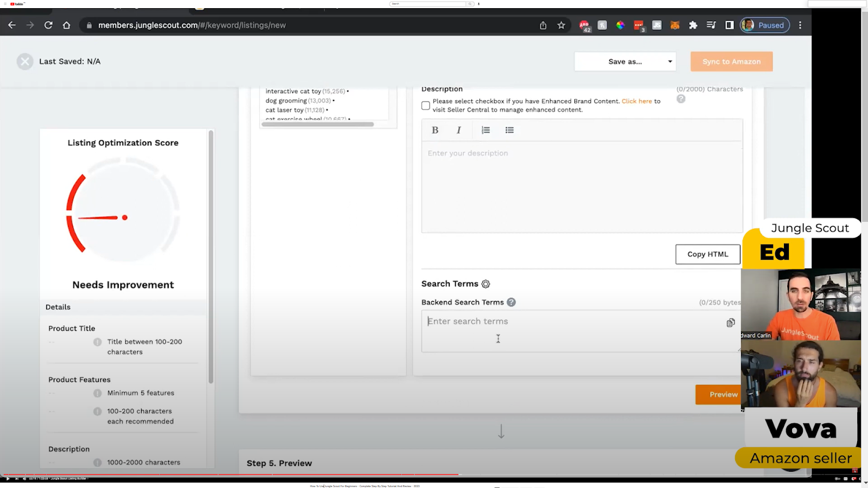The height and width of the screenshot is (488, 868).
Task: Open the ABP ad blocker extension
Action: point(584,25)
